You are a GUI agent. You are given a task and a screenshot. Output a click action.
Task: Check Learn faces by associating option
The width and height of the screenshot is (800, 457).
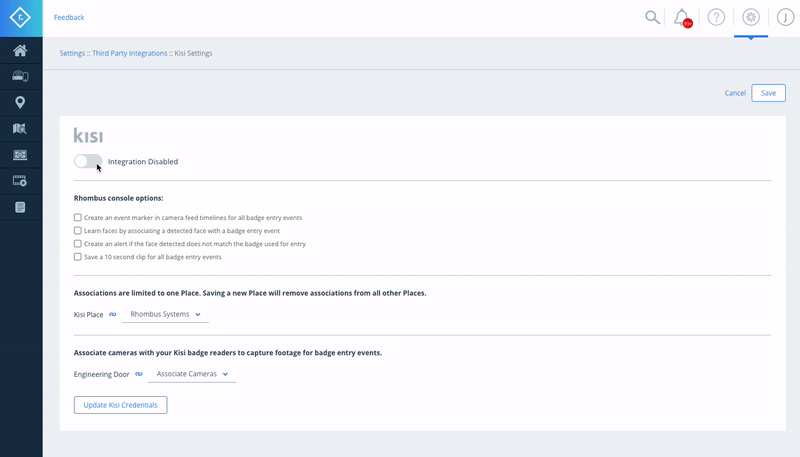click(x=78, y=231)
